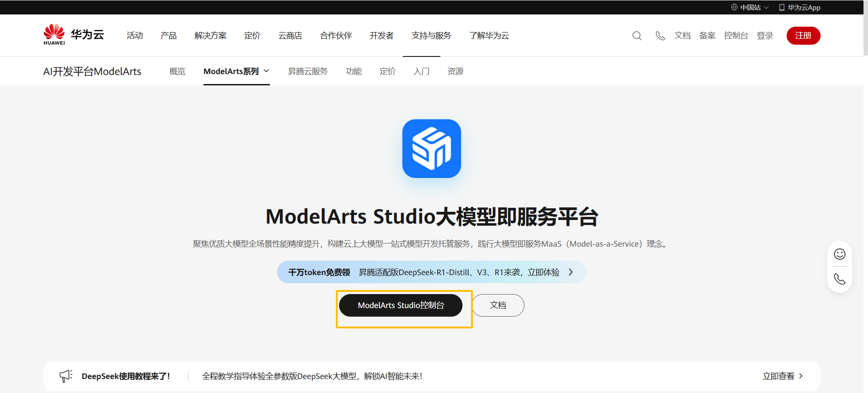Click the floating phone contact icon
The height and width of the screenshot is (393, 868).
[840, 279]
